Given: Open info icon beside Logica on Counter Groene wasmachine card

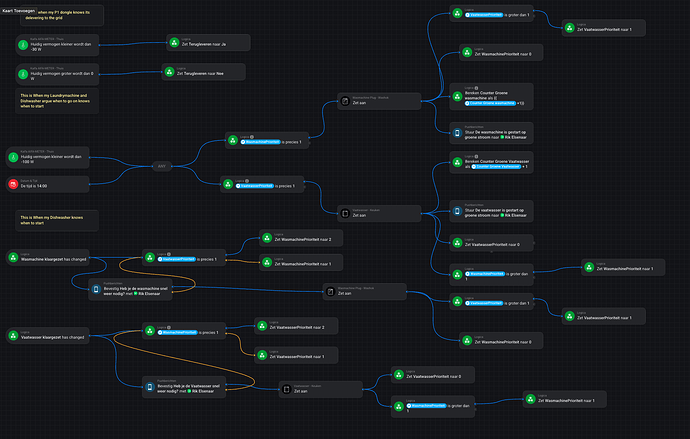Looking at the screenshot, I should (476, 88).
